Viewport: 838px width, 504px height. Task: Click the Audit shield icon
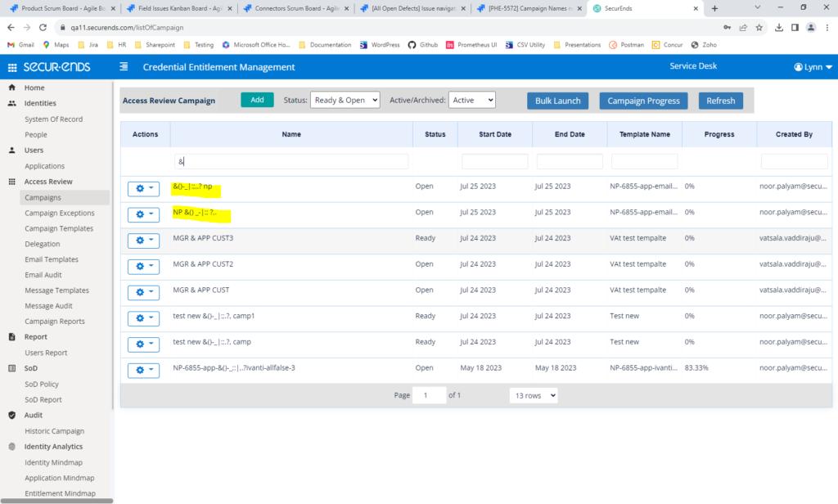11,416
